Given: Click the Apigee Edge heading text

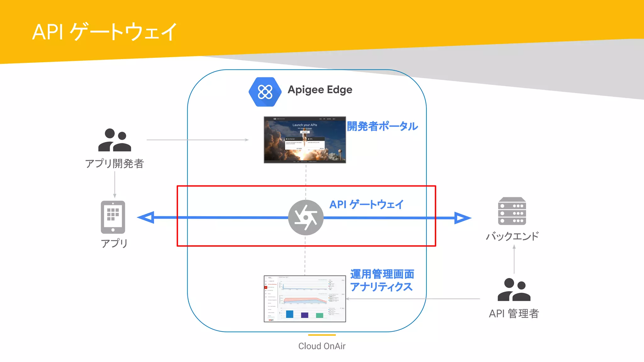Looking at the screenshot, I should coord(320,90).
